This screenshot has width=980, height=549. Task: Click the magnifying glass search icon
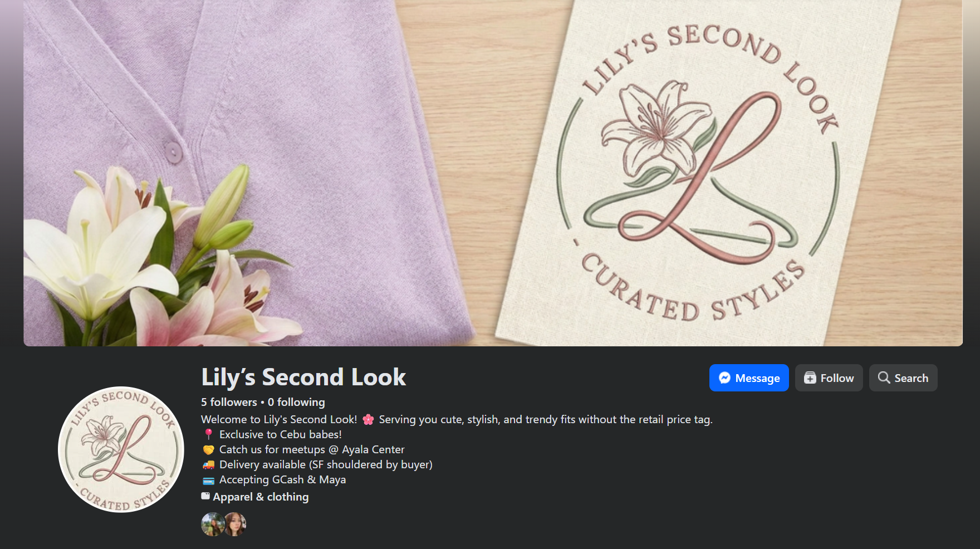coord(884,378)
